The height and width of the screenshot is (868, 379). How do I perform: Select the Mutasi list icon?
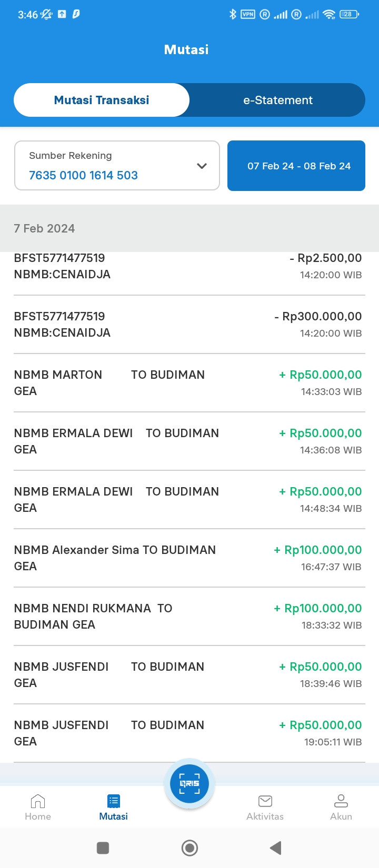114,801
